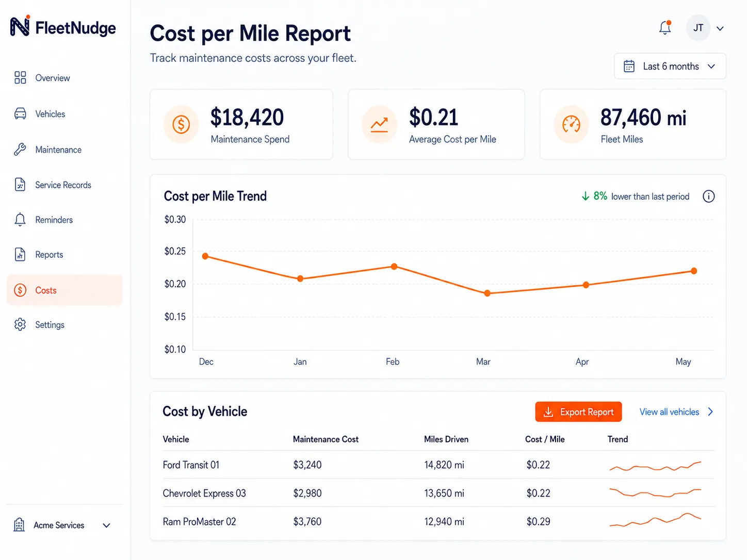Click the Ford Transit 01 vehicle name

click(191, 465)
